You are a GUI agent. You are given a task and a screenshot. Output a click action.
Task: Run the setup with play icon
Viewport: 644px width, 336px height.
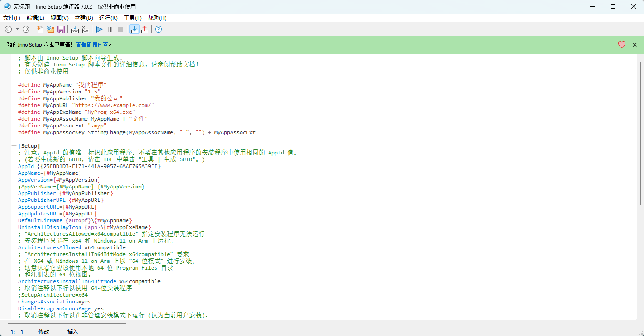(99, 29)
